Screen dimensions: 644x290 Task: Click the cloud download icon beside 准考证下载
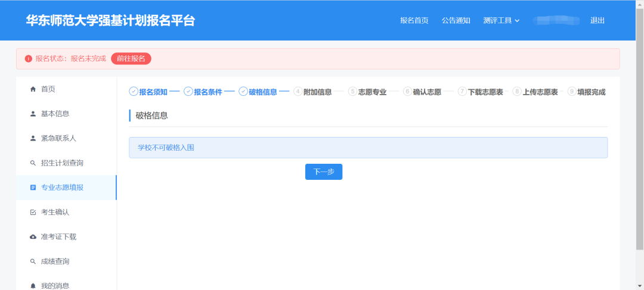pos(33,237)
